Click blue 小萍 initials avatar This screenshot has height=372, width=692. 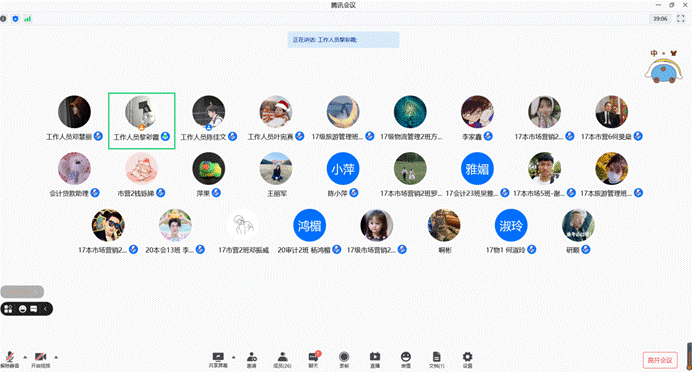[343, 168]
